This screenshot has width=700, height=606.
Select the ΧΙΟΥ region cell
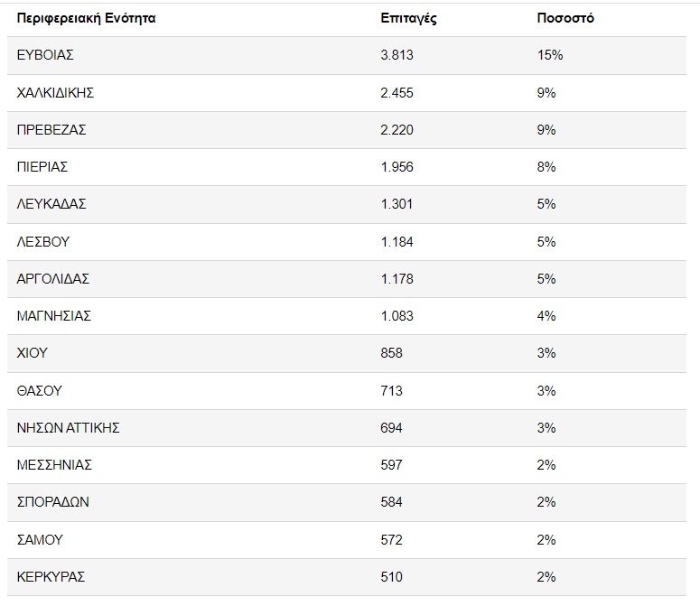tap(33, 353)
